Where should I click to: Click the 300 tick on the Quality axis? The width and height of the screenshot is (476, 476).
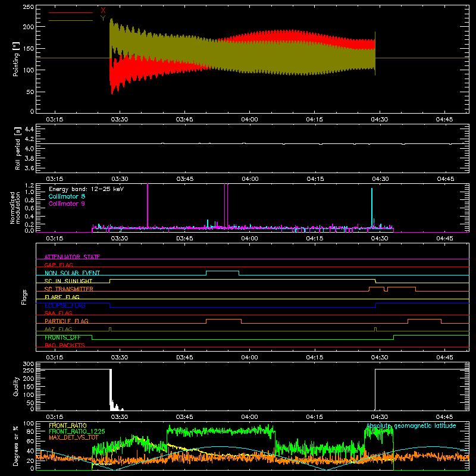pos(29,364)
